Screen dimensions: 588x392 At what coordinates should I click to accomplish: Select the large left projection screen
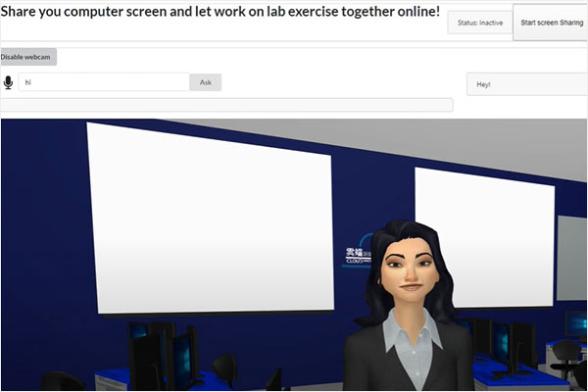(210, 218)
